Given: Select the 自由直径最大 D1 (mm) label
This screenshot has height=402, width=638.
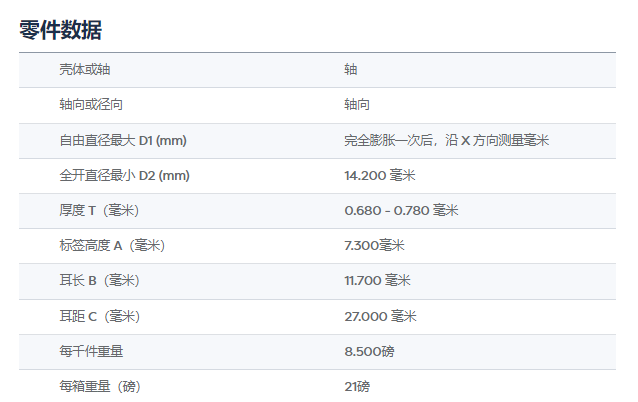Looking at the screenshot, I should point(123,140).
